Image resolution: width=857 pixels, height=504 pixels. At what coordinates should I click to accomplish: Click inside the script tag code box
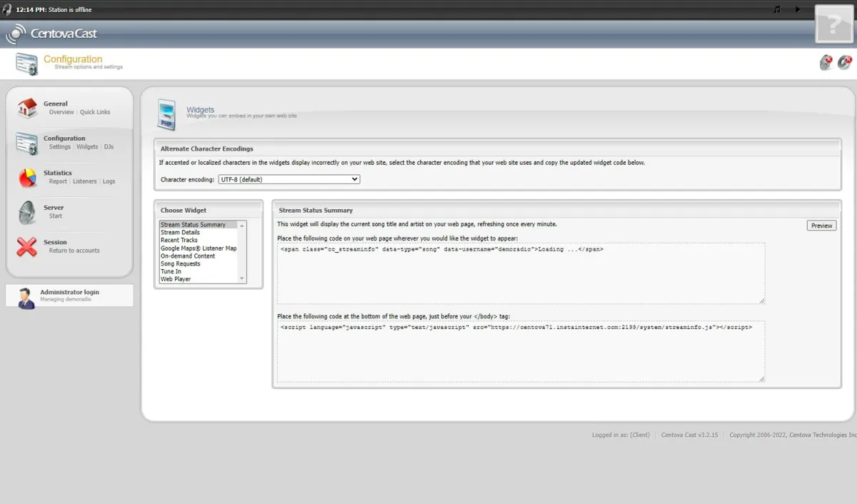point(521,351)
